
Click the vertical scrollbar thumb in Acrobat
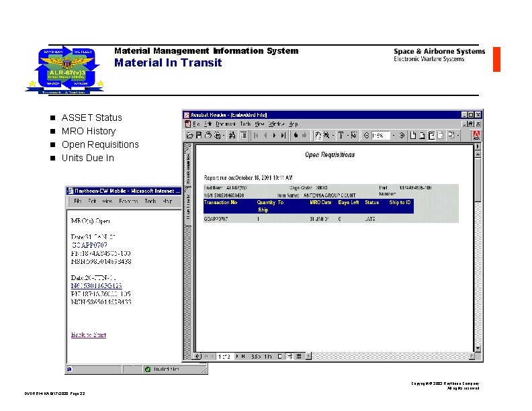[x=478, y=180]
